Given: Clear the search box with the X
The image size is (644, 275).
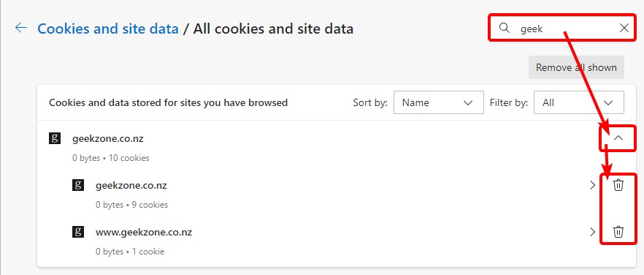Looking at the screenshot, I should 624,28.
